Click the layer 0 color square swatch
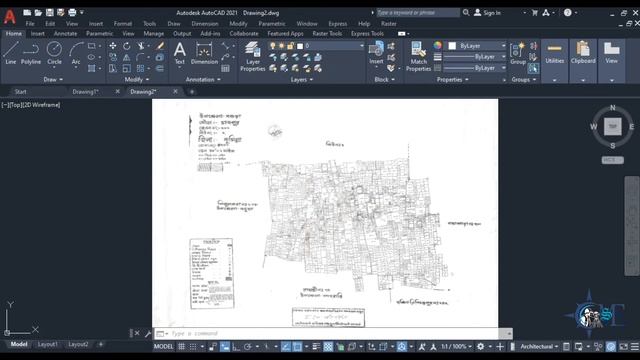Screen dimensions: 640x360 coord(300,46)
